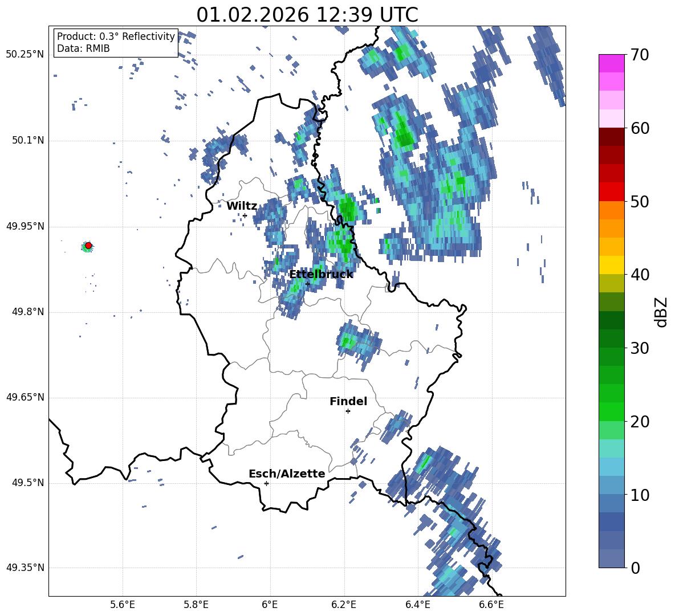
Task: Click the dark red colorbar swatch below 60
Action: pos(611,137)
